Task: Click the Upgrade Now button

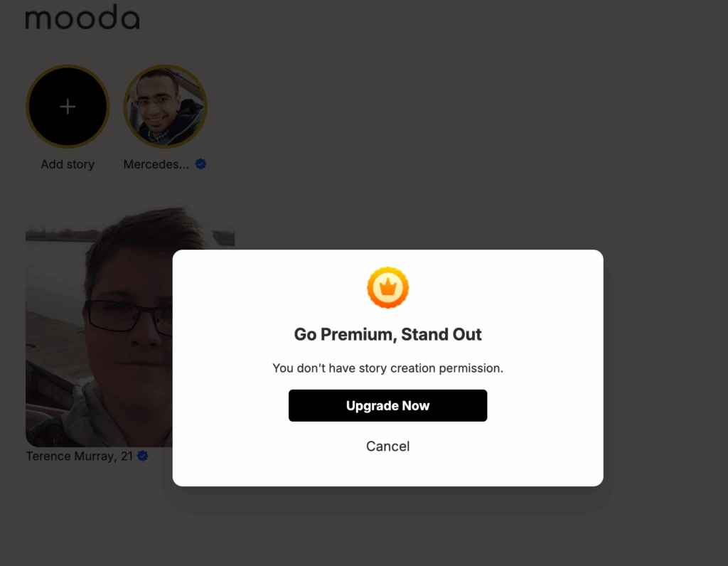Action: click(387, 405)
